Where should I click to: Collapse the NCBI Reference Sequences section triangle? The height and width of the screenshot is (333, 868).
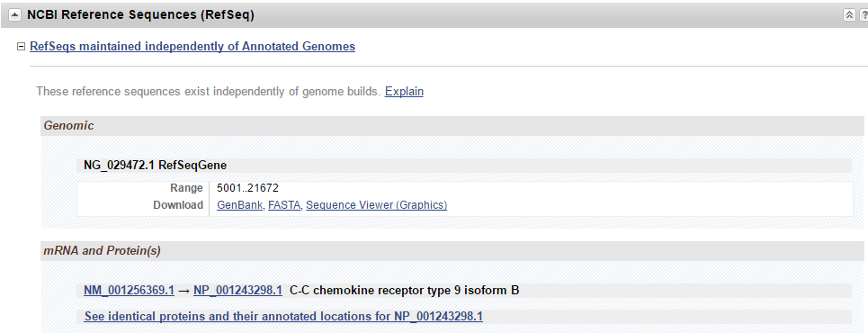click(x=15, y=15)
